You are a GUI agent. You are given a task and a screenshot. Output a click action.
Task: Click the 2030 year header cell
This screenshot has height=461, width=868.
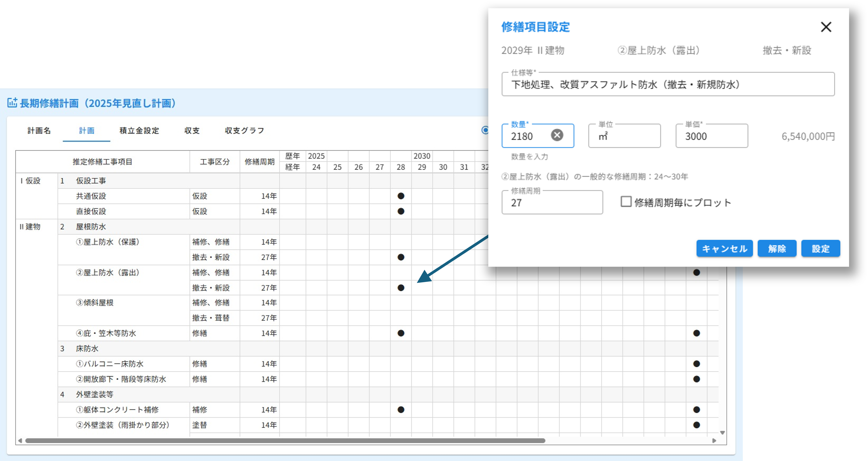422,156
